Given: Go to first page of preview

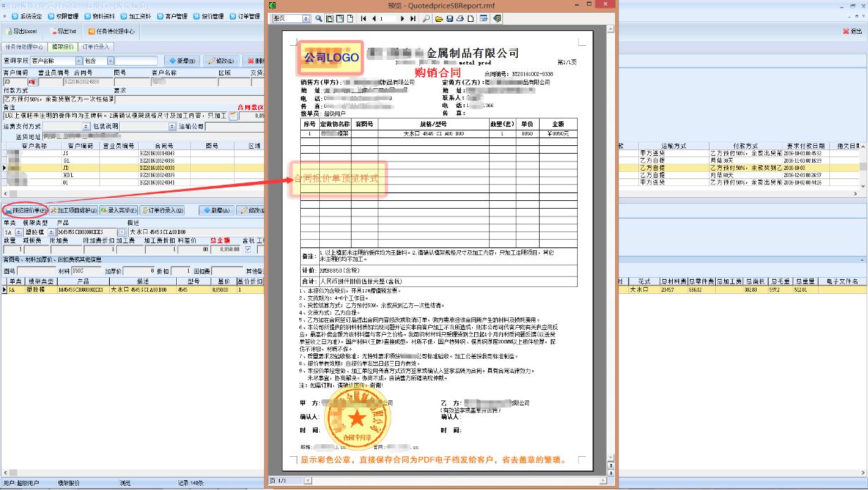Looking at the screenshot, I should click(364, 18).
